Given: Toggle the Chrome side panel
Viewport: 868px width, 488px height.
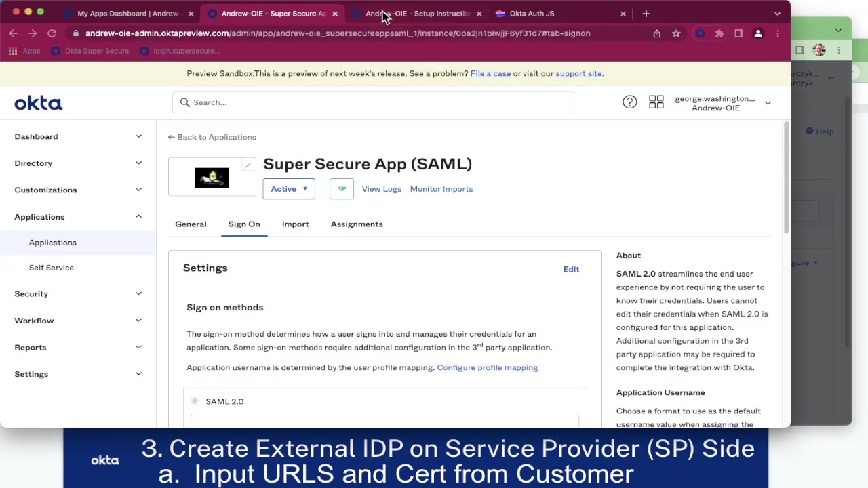Looking at the screenshot, I should (738, 33).
